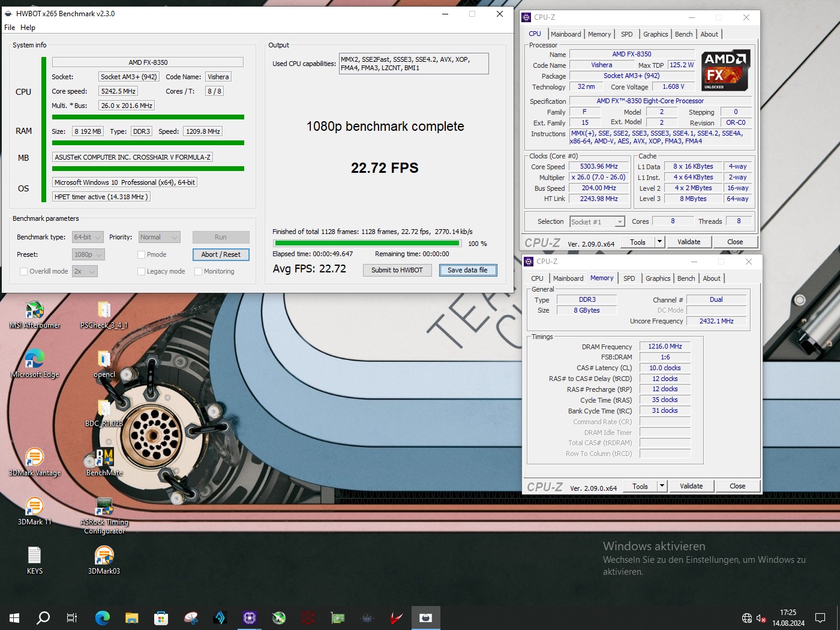This screenshot has width=840, height=630.
Task: Open CPU-Z Socket #1 selection dropdown
Action: tap(597, 221)
